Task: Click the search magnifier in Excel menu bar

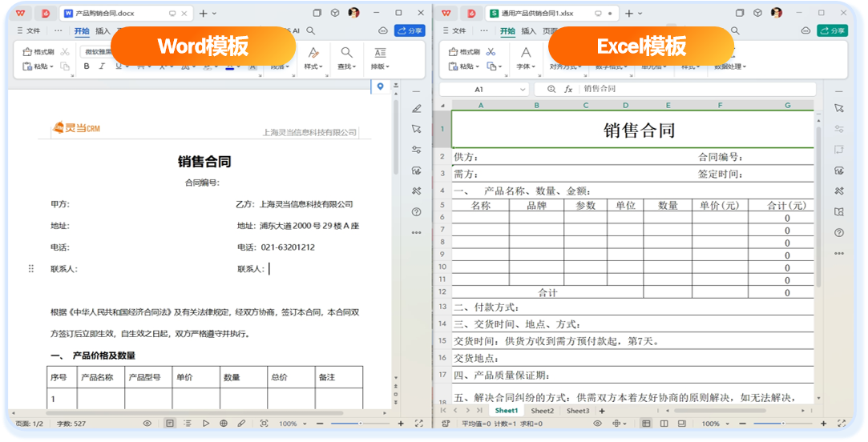Action: pos(735,31)
